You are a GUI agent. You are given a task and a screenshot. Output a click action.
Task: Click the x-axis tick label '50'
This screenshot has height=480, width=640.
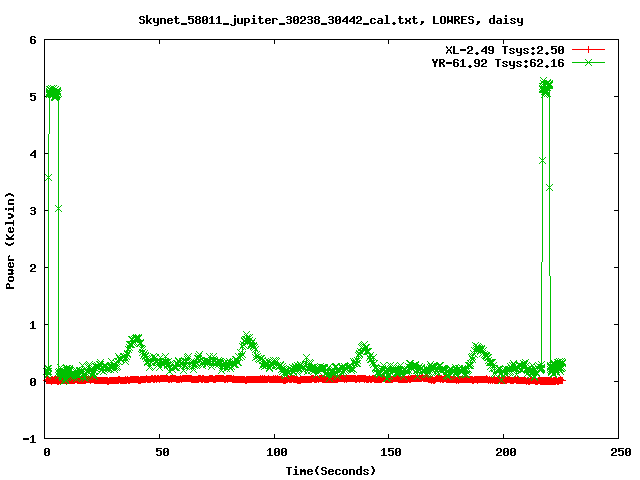[x=162, y=452]
